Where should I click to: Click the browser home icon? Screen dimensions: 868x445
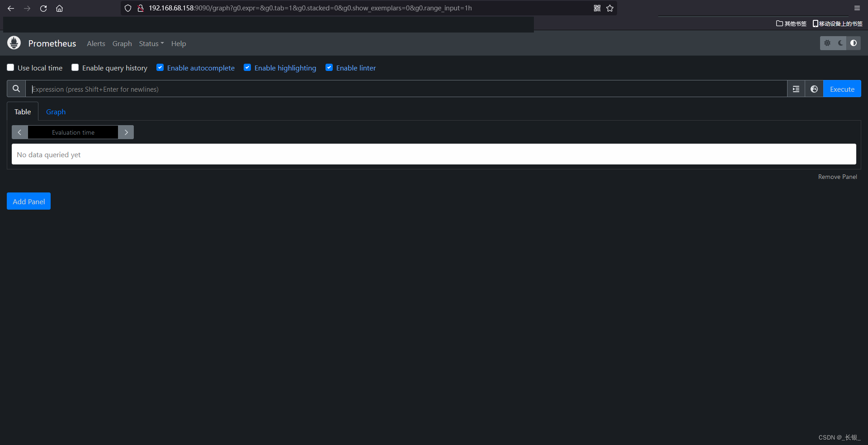(x=59, y=8)
